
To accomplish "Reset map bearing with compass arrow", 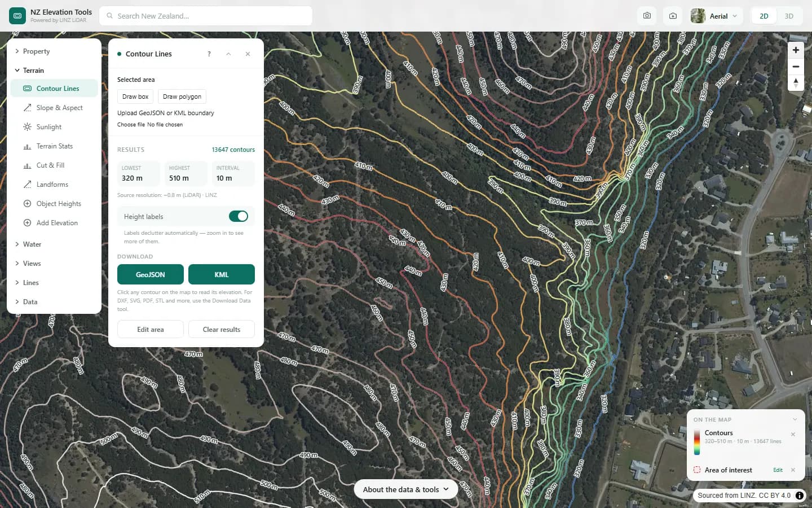I will coord(796,83).
